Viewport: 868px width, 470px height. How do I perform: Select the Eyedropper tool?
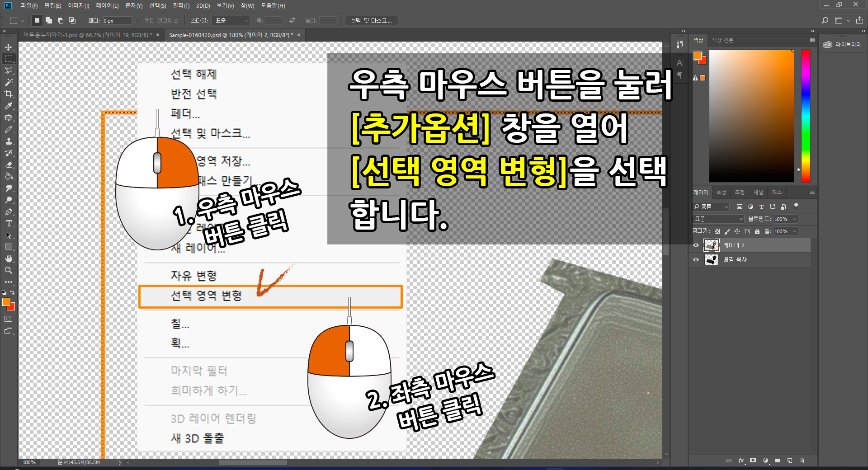9,106
